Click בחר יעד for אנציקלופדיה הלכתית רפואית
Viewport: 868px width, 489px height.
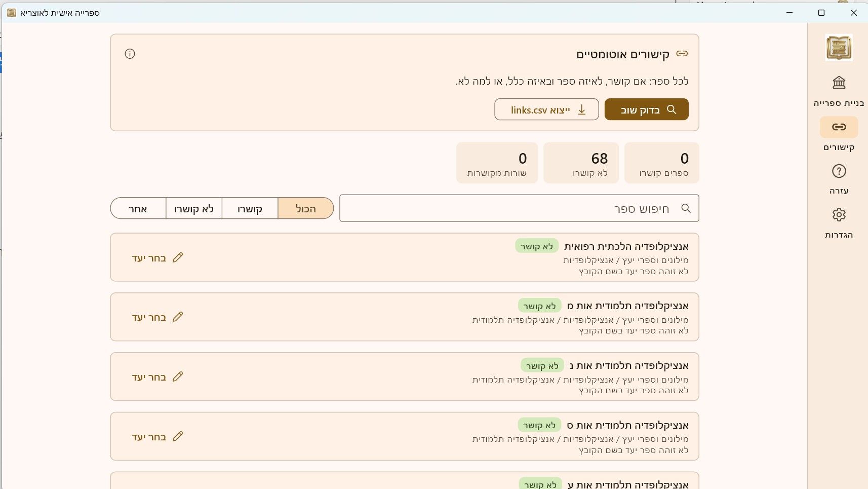pyautogui.click(x=157, y=258)
